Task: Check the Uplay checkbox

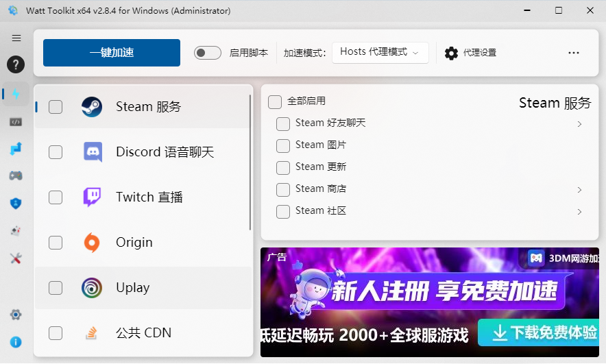Action: pos(56,288)
